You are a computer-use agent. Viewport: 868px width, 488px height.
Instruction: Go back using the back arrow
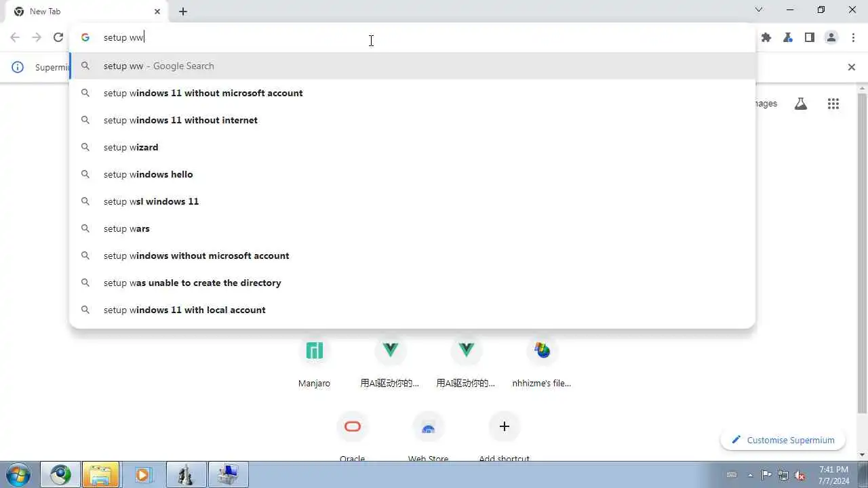click(x=15, y=37)
